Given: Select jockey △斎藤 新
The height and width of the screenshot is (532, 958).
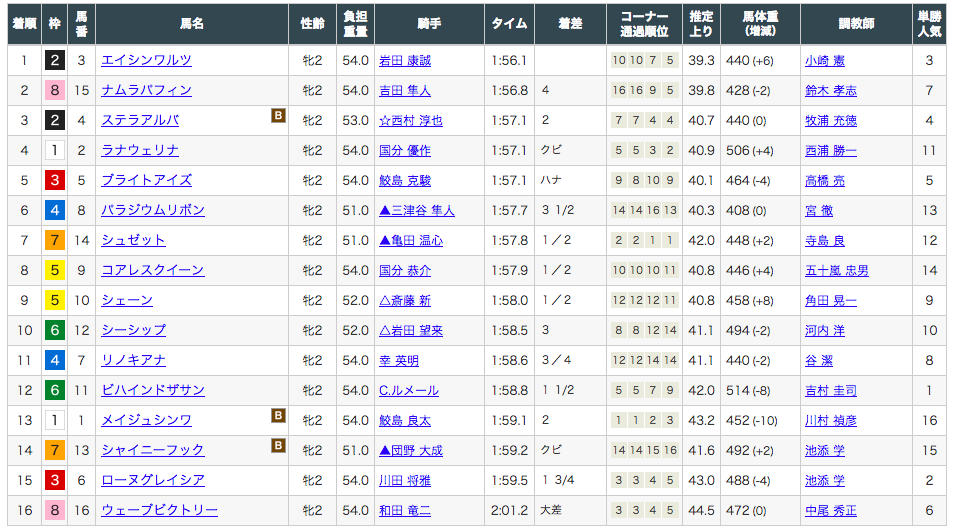Looking at the screenshot, I should coord(405,301).
